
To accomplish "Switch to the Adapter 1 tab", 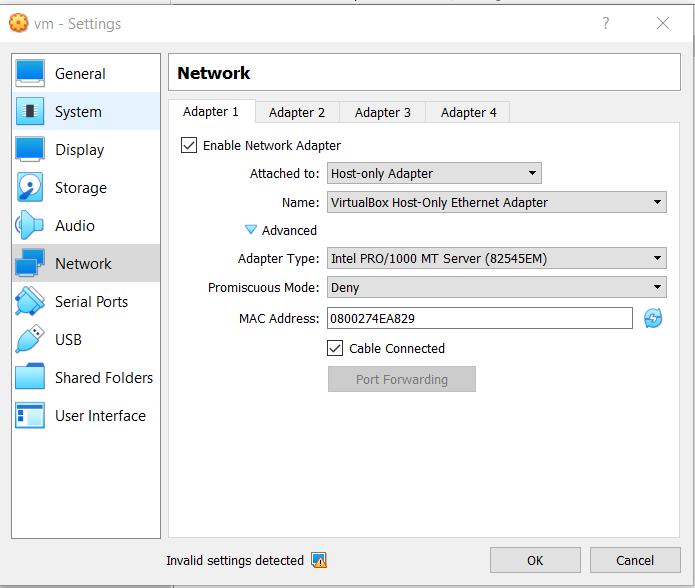I will (211, 112).
